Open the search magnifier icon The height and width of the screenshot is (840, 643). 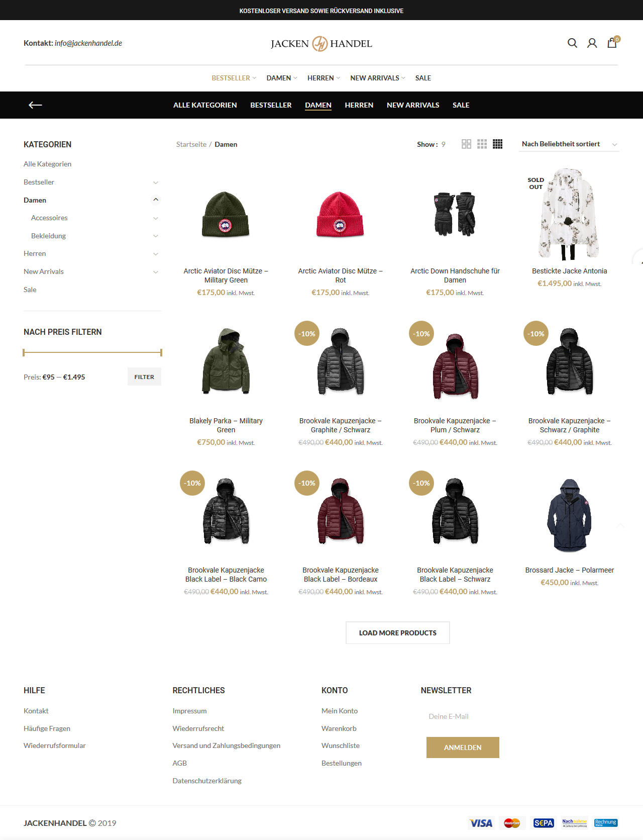(x=572, y=43)
